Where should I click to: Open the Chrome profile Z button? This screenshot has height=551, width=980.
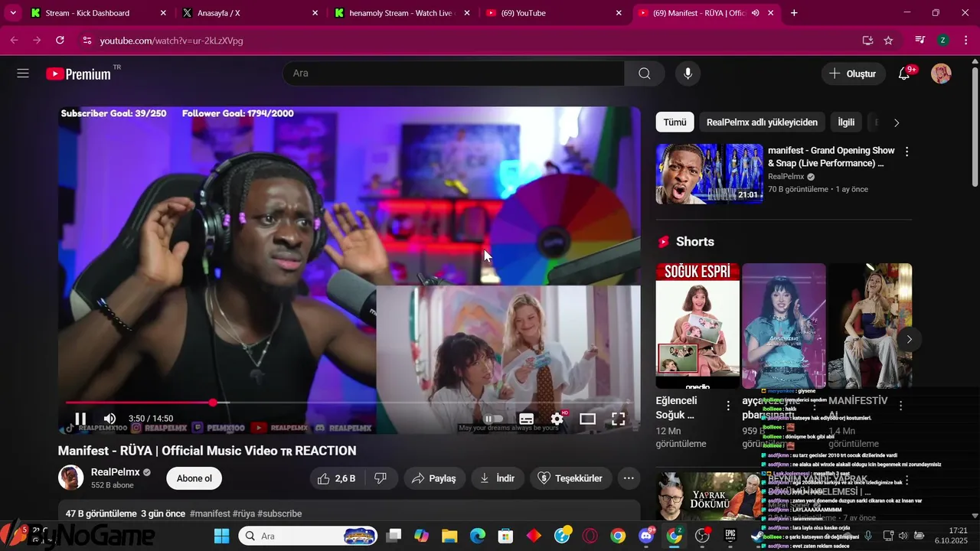click(x=942, y=41)
